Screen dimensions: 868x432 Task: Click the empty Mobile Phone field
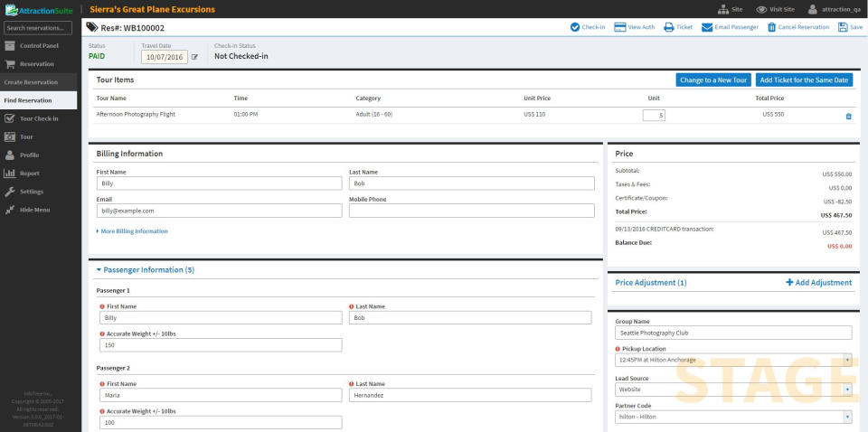pos(472,211)
